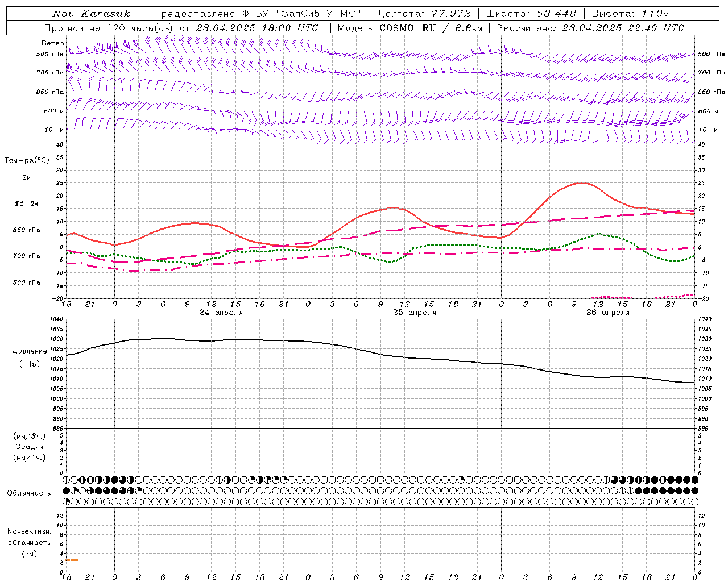The width and height of the screenshot is (728, 582).
Task: Click the 26 апреля date label
Action: pyautogui.click(x=608, y=313)
